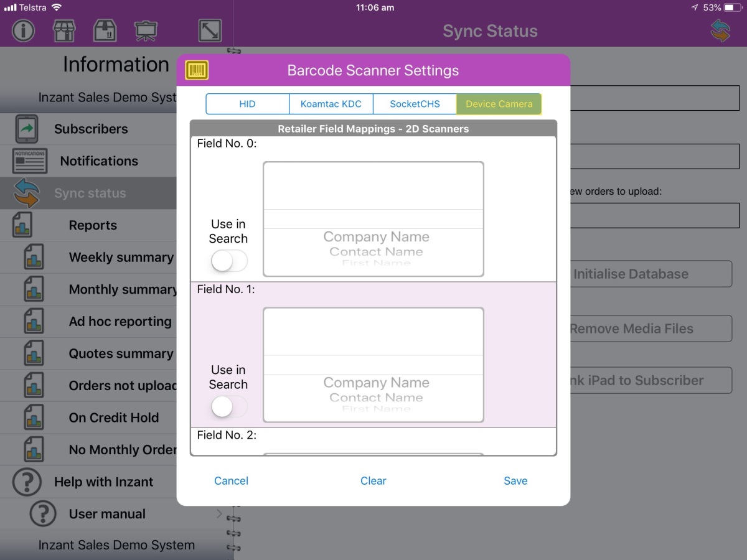Toggle Use in Search for Field No. 1
747x560 pixels.
click(229, 407)
